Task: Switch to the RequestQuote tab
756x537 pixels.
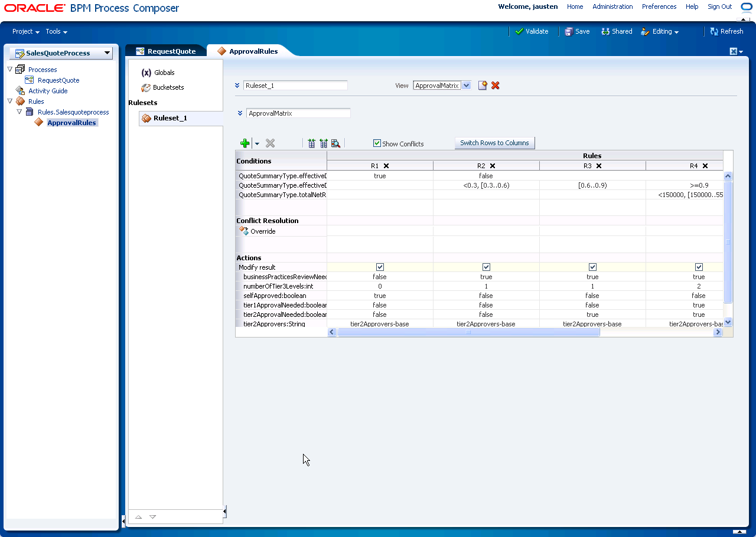Action: (x=166, y=51)
